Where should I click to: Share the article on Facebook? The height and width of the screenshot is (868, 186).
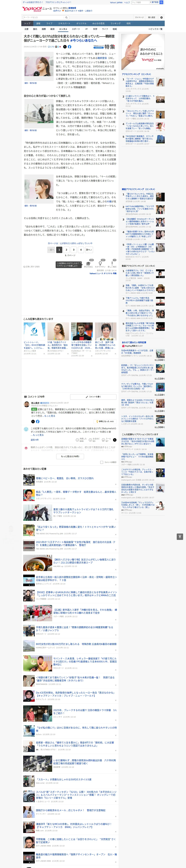70,47
